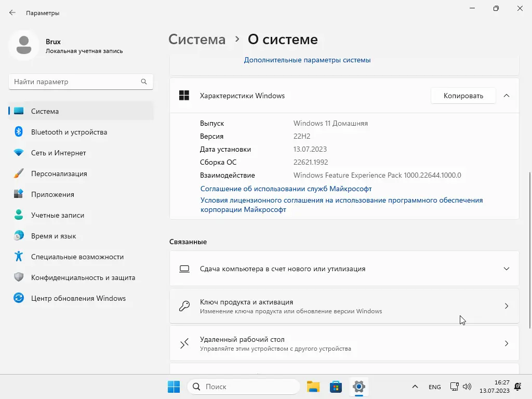Image resolution: width=532 pixels, height=399 pixels.
Task: Open notifications bell icon in tray
Action: [x=518, y=387]
